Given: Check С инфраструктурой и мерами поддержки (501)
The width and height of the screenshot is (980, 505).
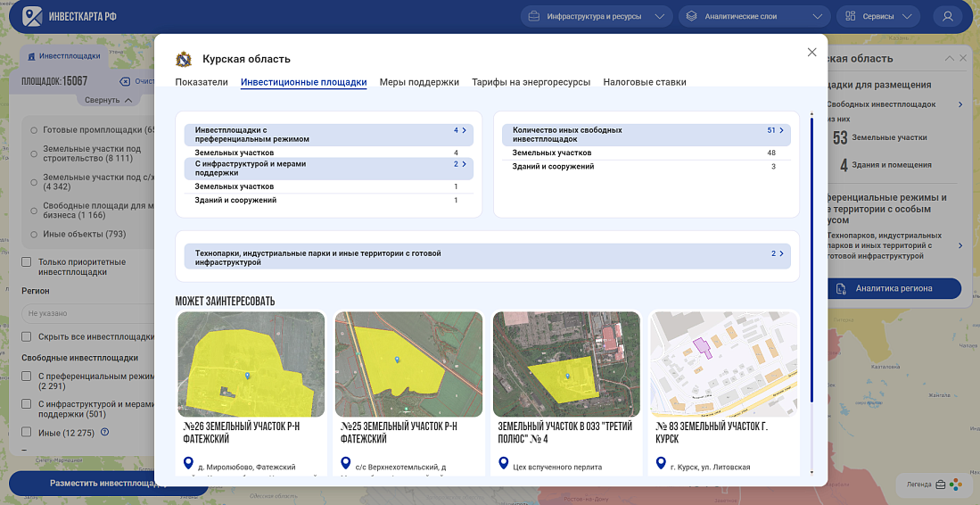Looking at the screenshot, I should 26,404.
